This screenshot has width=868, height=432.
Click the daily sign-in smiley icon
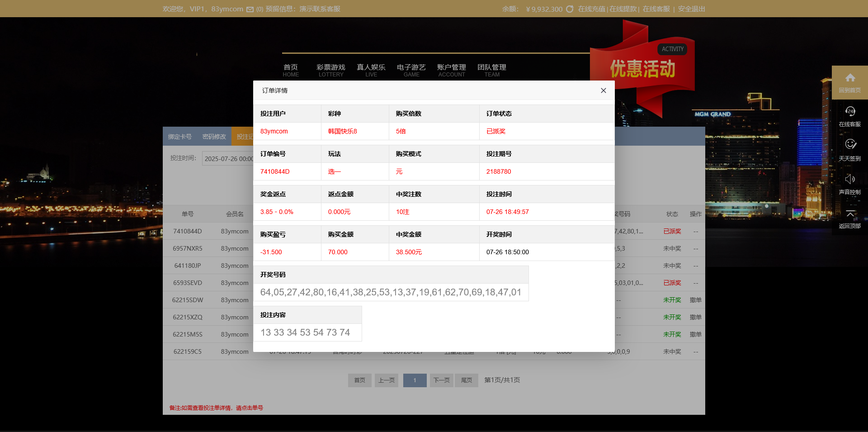[x=850, y=145]
